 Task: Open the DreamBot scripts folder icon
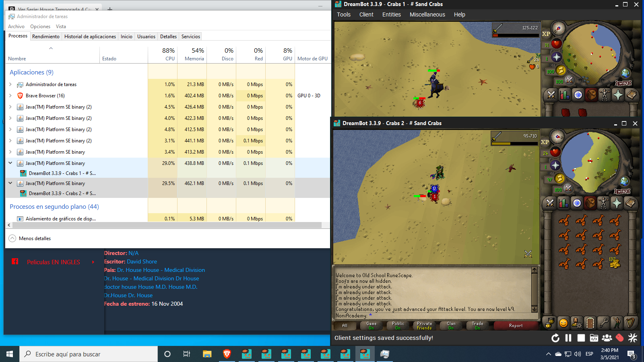[x=594, y=338]
